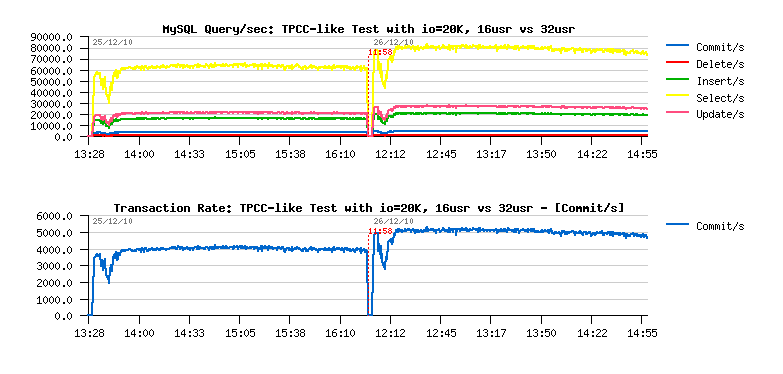Click the 16:10 x-axis label in the top chart

pos(340,155)
